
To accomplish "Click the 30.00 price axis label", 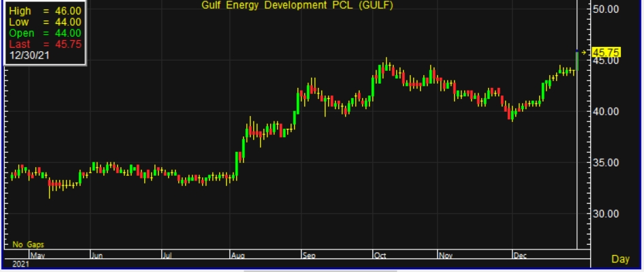I will 606,213.
